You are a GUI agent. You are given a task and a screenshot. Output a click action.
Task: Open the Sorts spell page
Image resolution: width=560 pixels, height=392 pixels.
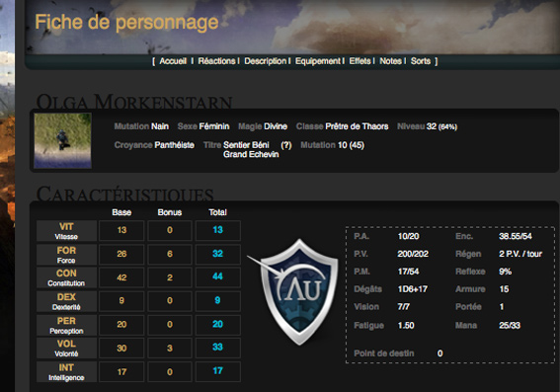[x=421, y=61]
